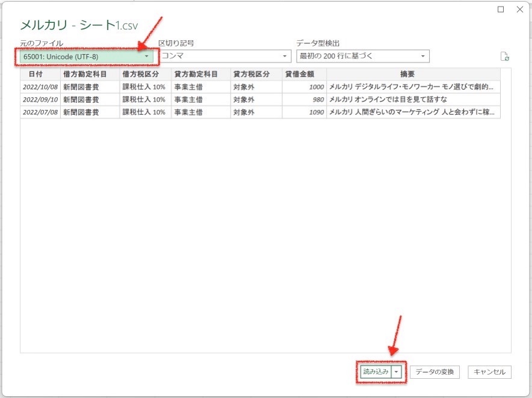Click the amount cell 1090
The image size is (532, 398).
[305, 112]
